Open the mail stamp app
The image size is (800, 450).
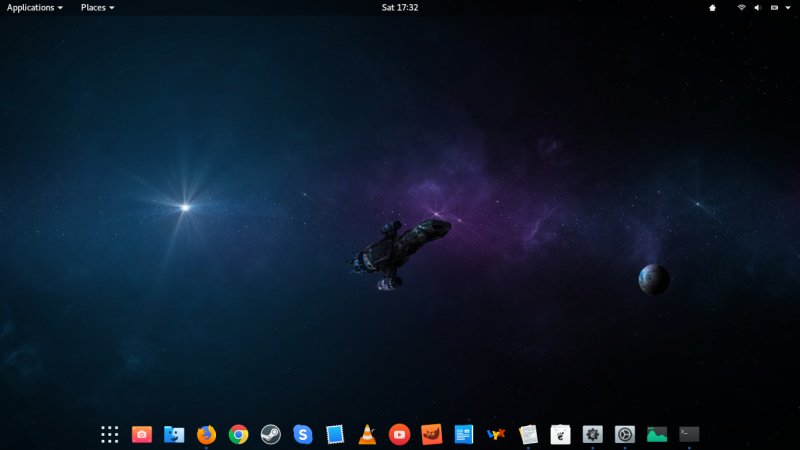[x=335, y=434]
